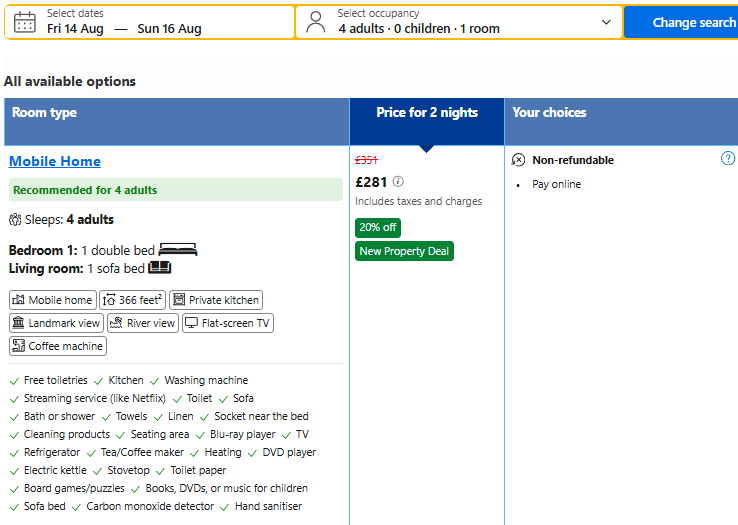This screenshot has height=525, width=738.
Task: Click the Private kitchen badge
Action: point(216,300)
